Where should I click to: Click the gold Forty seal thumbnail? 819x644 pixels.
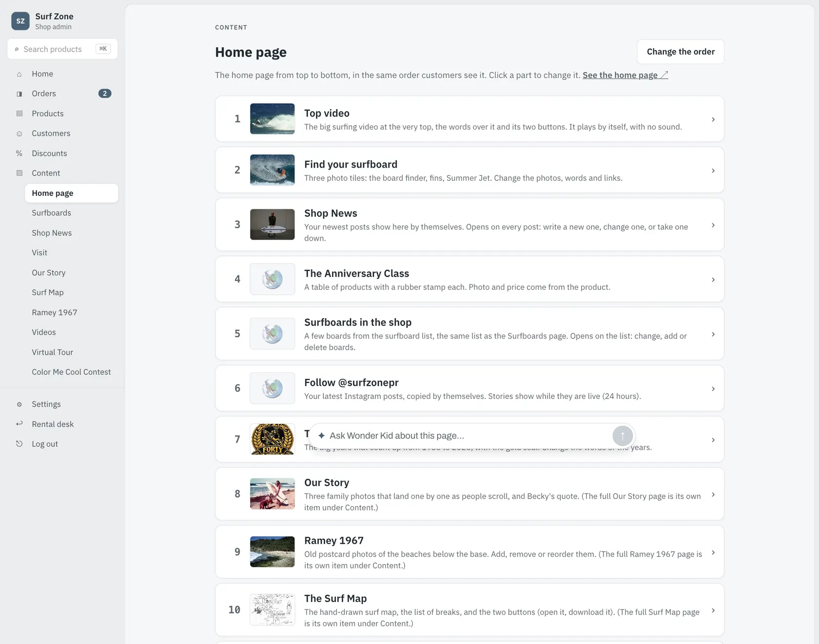click(x=273, y=439)
